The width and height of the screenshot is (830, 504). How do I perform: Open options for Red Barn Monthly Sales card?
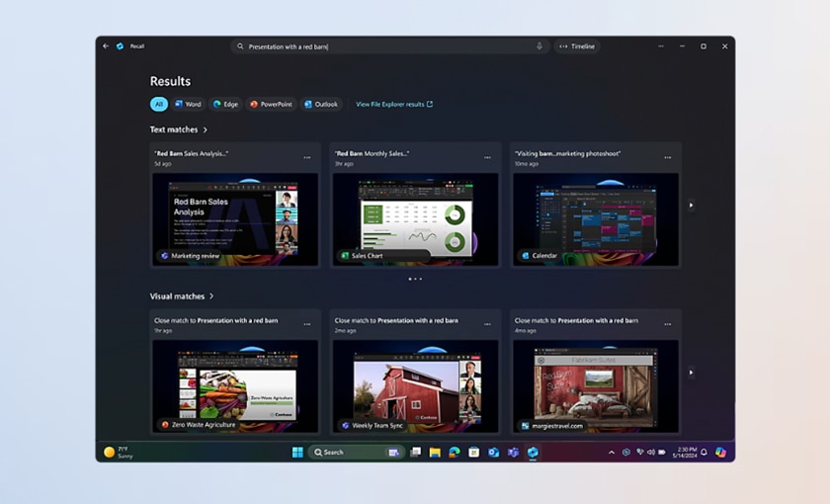coord(487,158)
